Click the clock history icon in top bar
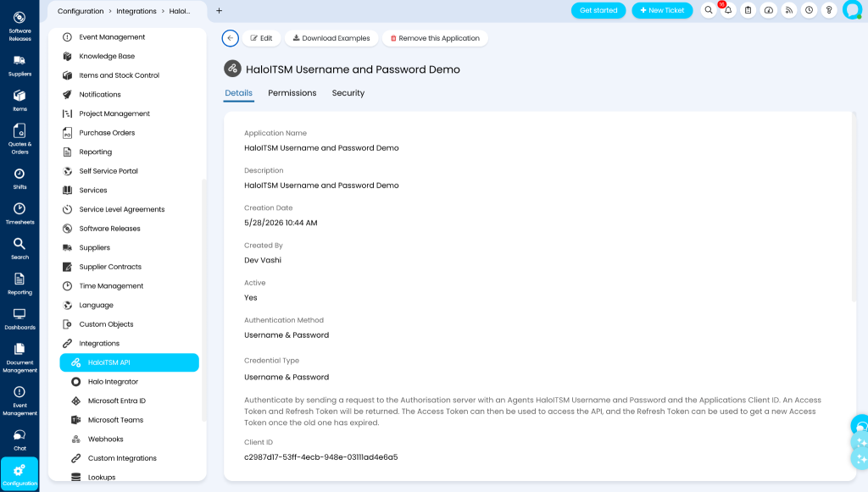868x492 pixels. pos(809,10)
